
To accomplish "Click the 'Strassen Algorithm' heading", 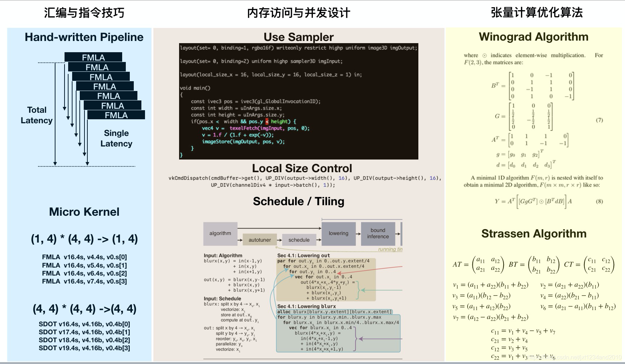I will [x=534, y=233].
